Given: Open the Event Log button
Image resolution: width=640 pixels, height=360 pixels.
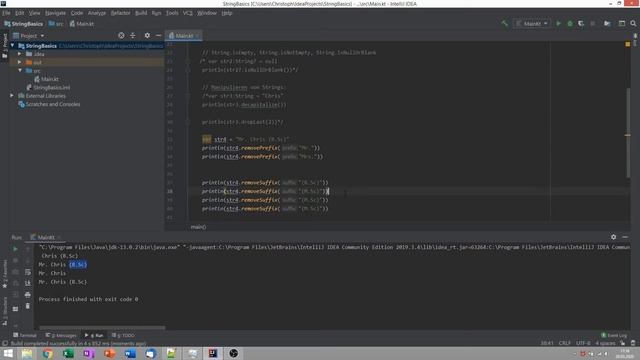Looking at the screenshot, I should 614,335.
